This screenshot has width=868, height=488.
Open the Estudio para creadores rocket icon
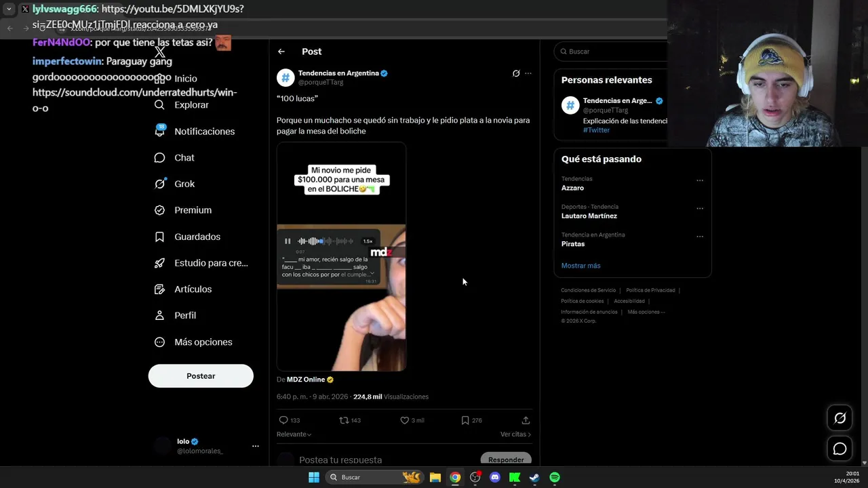pyautogui.click(x=159, y=263)
